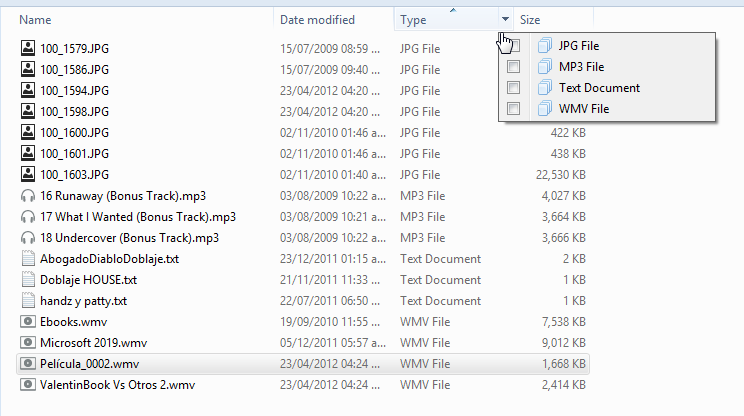Check the JPG File filter checkbox
This screenshot has height=416, width=744.
(x=514, y=45)
